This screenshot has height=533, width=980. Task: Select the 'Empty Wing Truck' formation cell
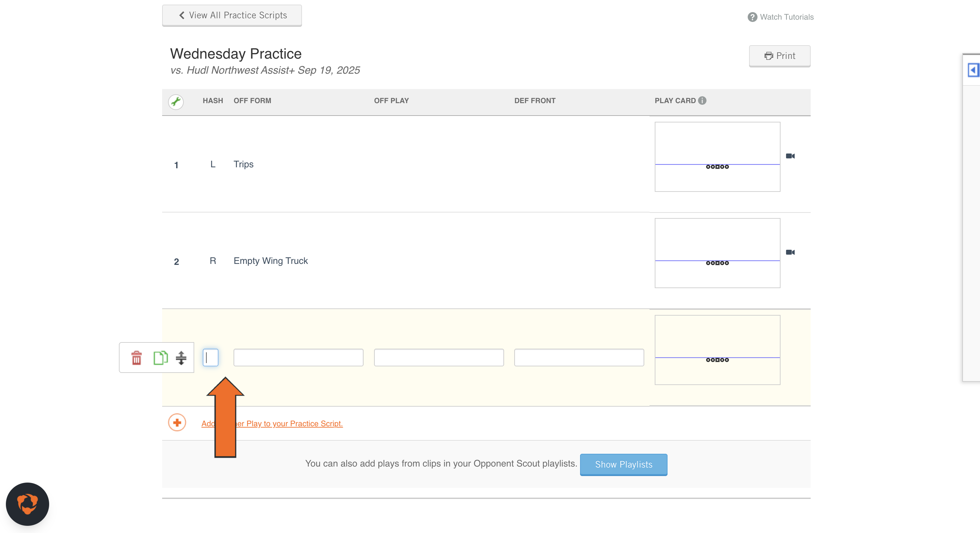271,261
